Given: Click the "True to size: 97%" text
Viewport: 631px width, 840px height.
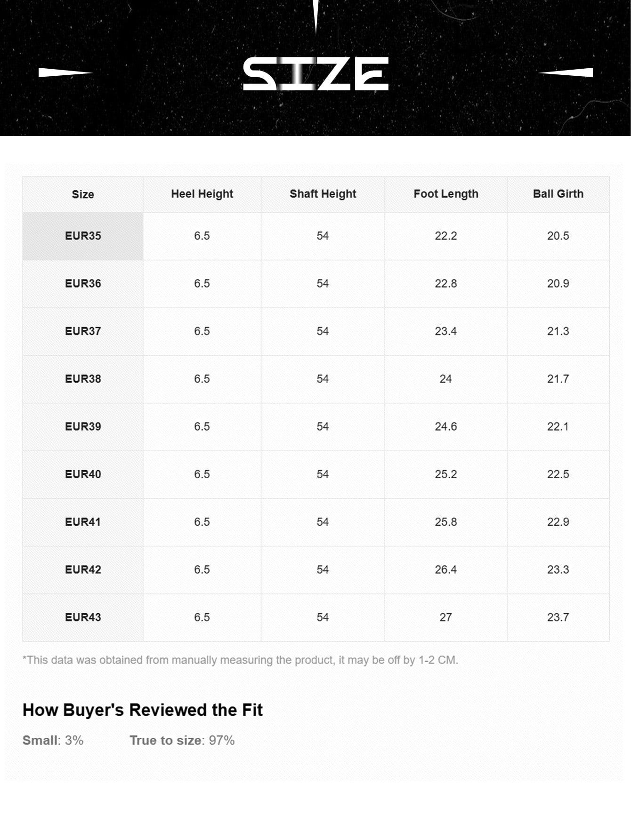Looking at the screenshot, I should click(182, 740).
